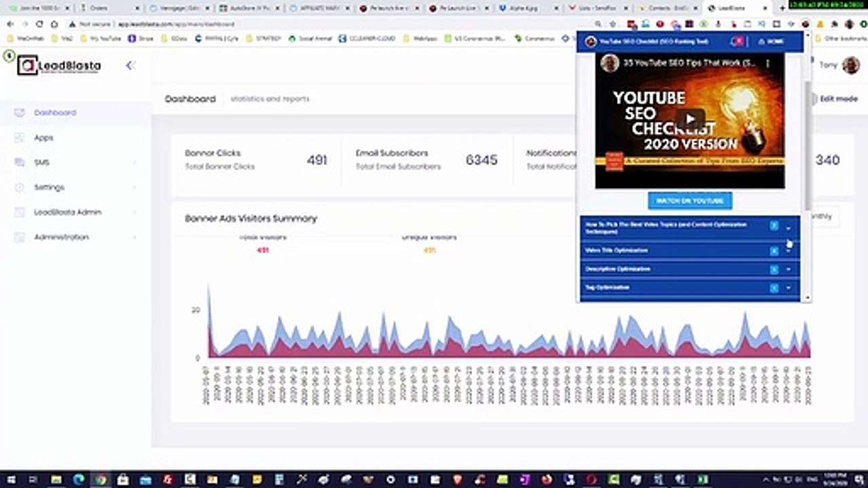Click the LeadBlasta logo
Screen dimensions: 868x488
pyautogui.click(x=60, y=65)
